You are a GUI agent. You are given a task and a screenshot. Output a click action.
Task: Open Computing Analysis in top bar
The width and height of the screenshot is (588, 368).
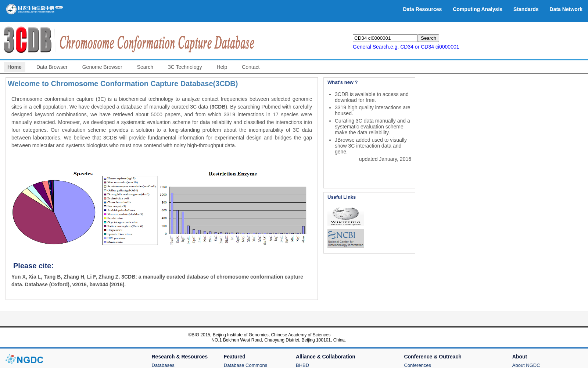point(477,9)
